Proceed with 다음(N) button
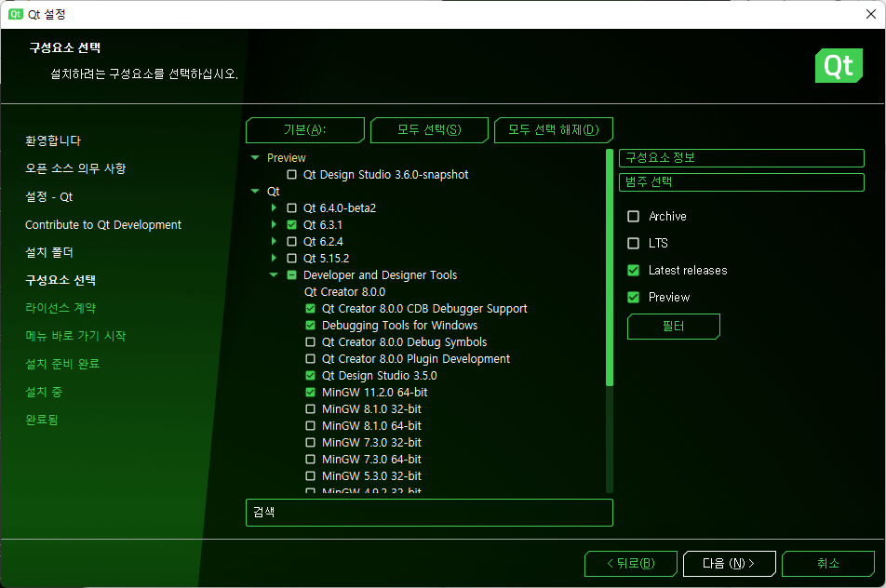Screen dimensions: 886x588 (729, 564)
